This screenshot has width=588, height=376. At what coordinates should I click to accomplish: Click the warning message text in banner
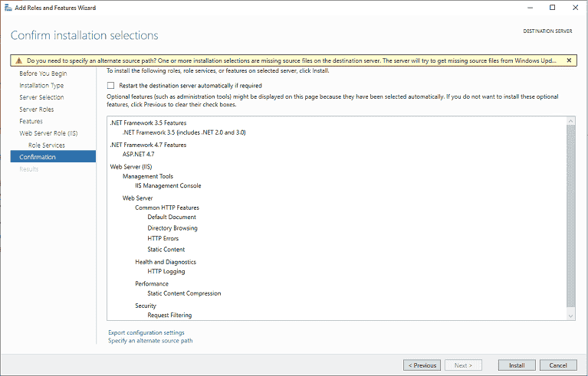point(292,60)
